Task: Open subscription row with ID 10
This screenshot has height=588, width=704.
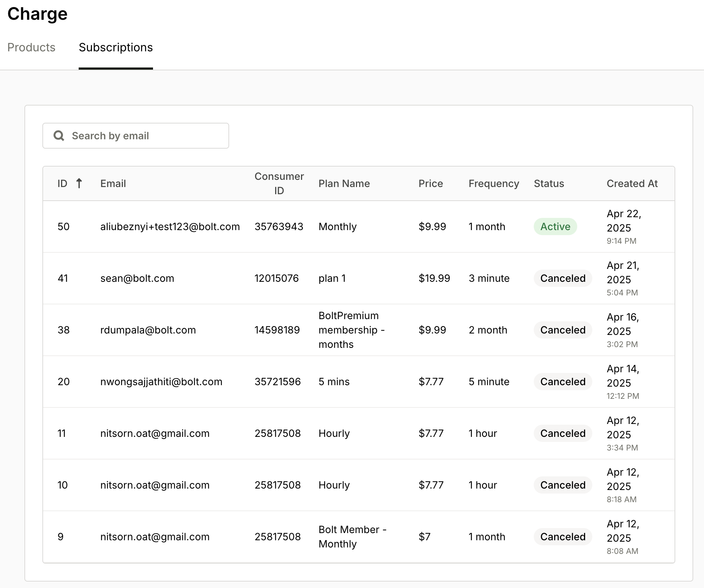Action: tap(359, 485)
